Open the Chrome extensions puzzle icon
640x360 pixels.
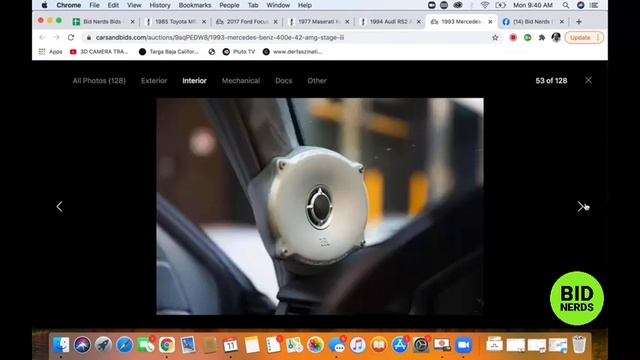[x=542, y=38]
